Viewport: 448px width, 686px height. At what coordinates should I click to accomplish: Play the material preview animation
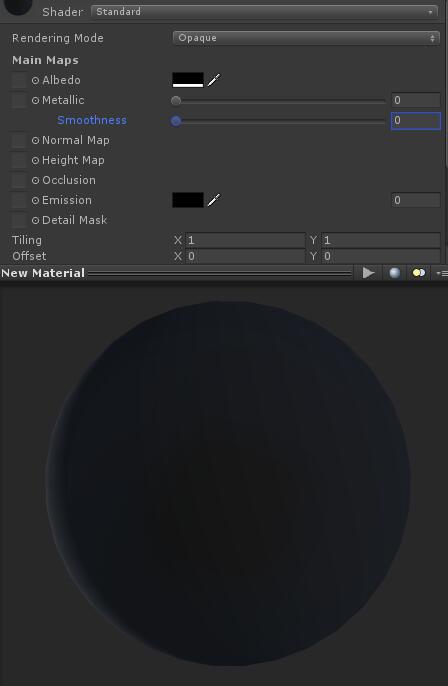[368, 273]
